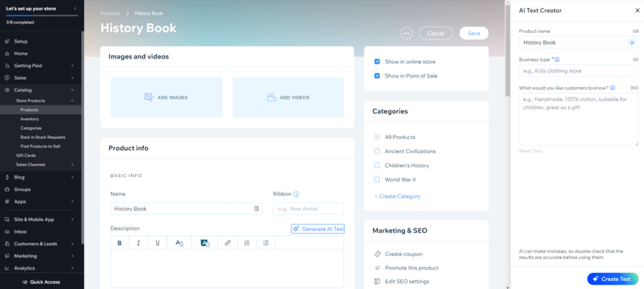Click the Catalog icon in sidebar
Viewport: 644px width, 289px height.
tap(7, 90)
